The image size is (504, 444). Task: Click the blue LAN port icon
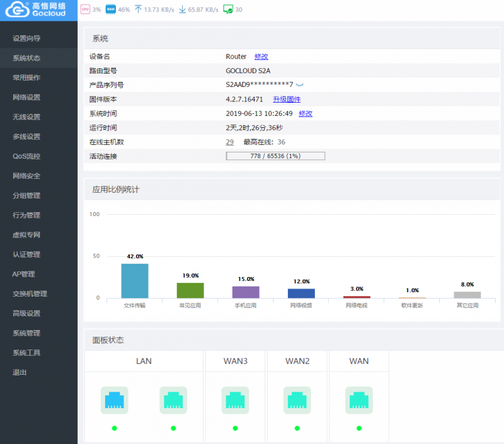pos(114,400)
